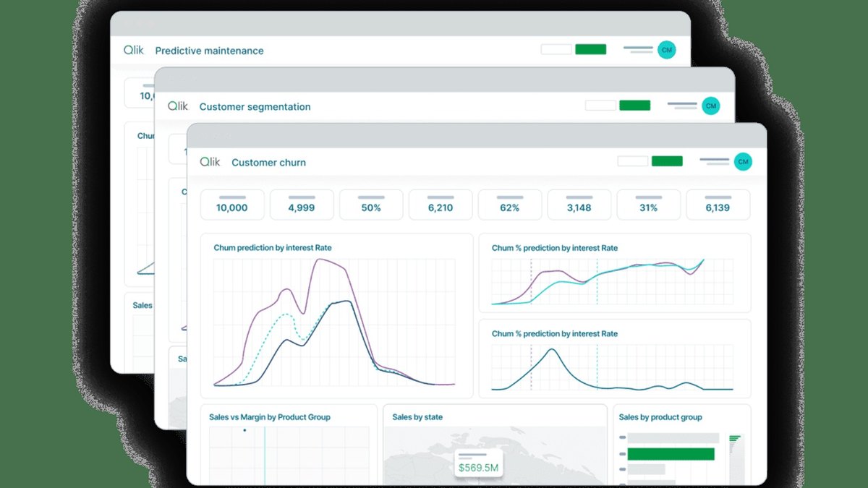
Task: Click white outlined button in Customer churn header
Action: [x=633, y=161]
